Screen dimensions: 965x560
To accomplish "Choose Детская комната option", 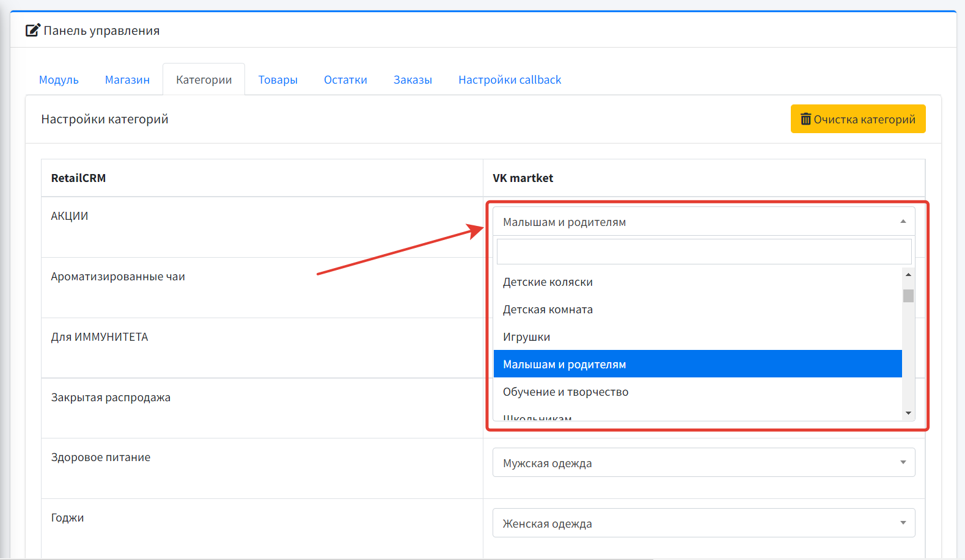I will click(x=697, y=310).
